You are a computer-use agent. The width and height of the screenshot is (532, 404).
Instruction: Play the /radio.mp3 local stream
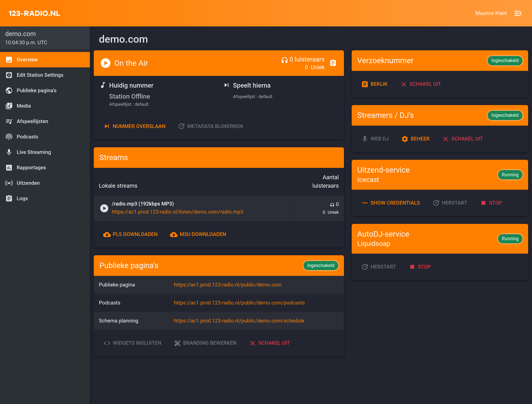click(x=104, y=208)
